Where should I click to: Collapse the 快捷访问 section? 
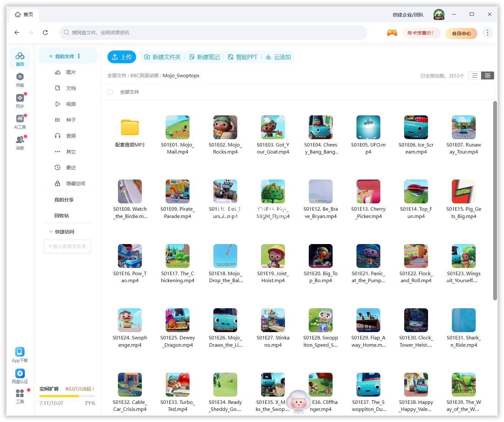click(x=51, y=232)
